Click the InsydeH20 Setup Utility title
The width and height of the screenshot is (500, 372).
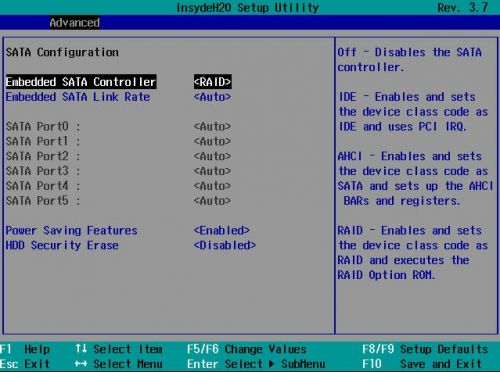[x=248, y=8]
